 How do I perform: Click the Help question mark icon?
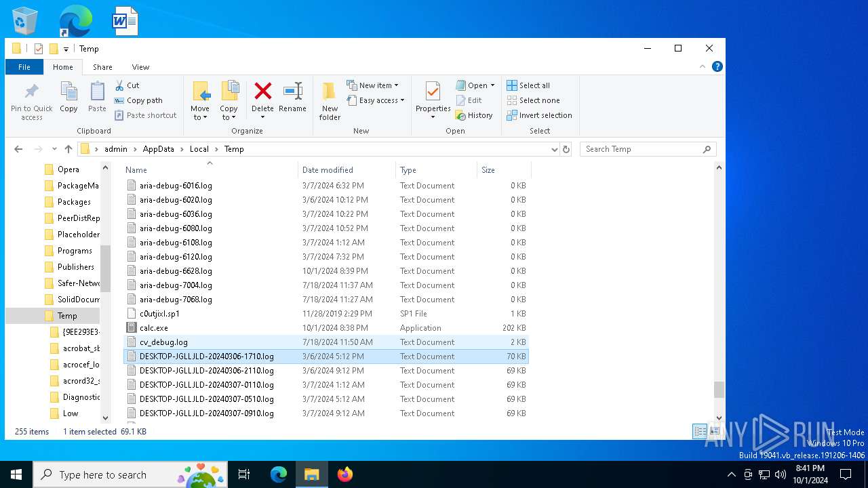coord(717,66)
